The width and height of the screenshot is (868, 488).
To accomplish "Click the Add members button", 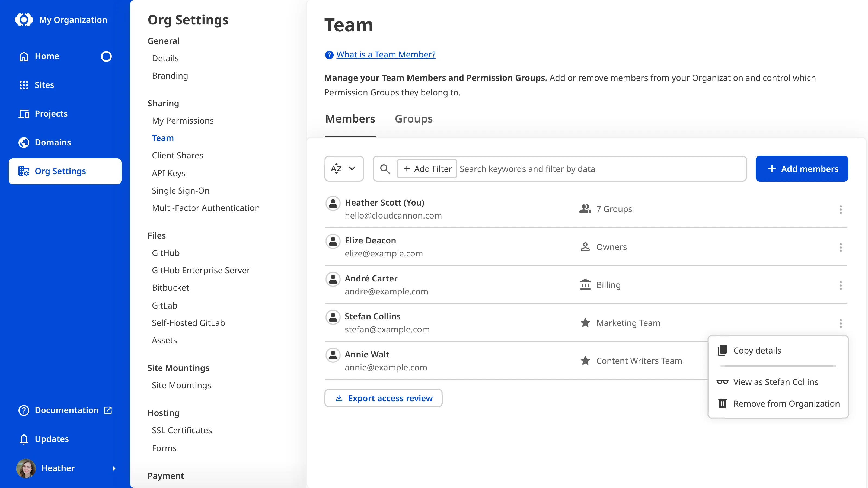I will pos(802,169).
